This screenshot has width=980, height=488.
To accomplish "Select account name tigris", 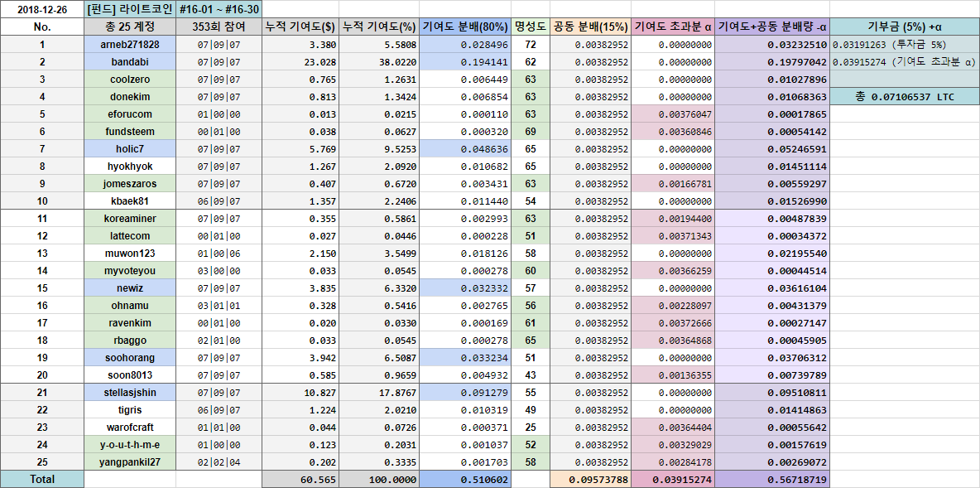I will tap(130, 410).
